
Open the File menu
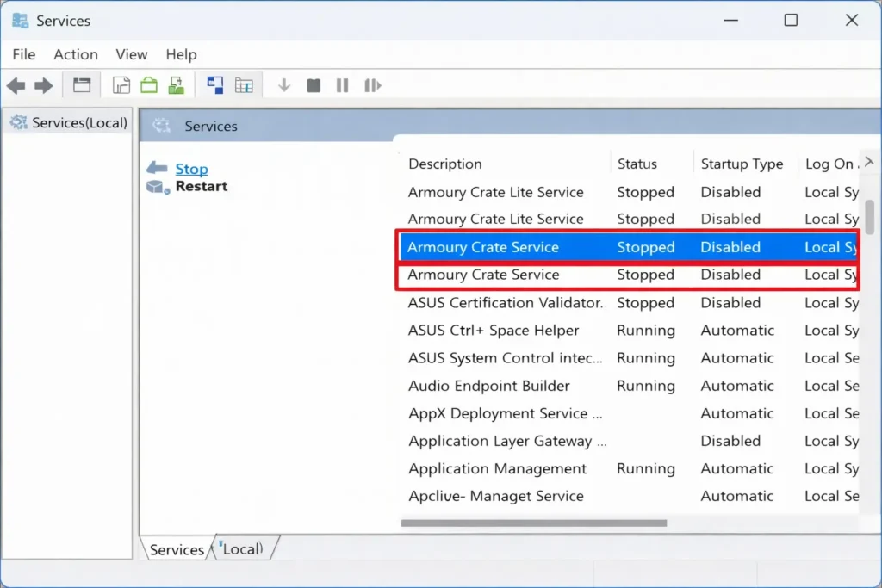coord(24,54)
